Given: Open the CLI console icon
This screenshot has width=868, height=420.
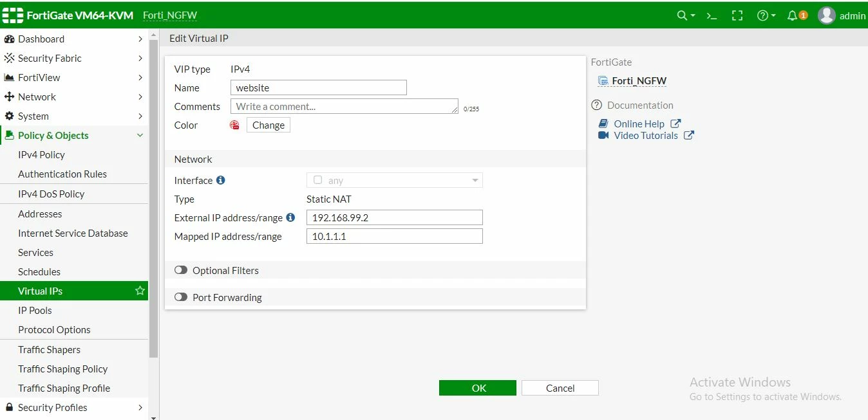Looking at the screenshot, I should (712, 15).
